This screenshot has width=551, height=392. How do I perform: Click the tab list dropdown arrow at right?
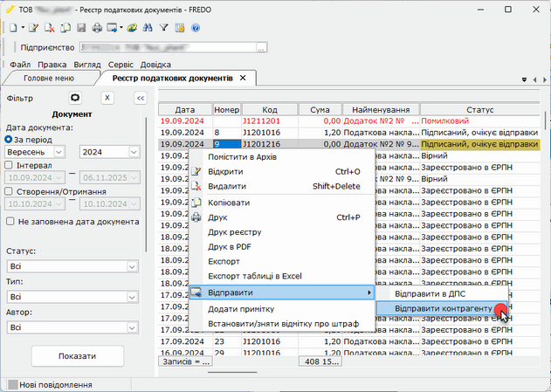click(524, 79)
